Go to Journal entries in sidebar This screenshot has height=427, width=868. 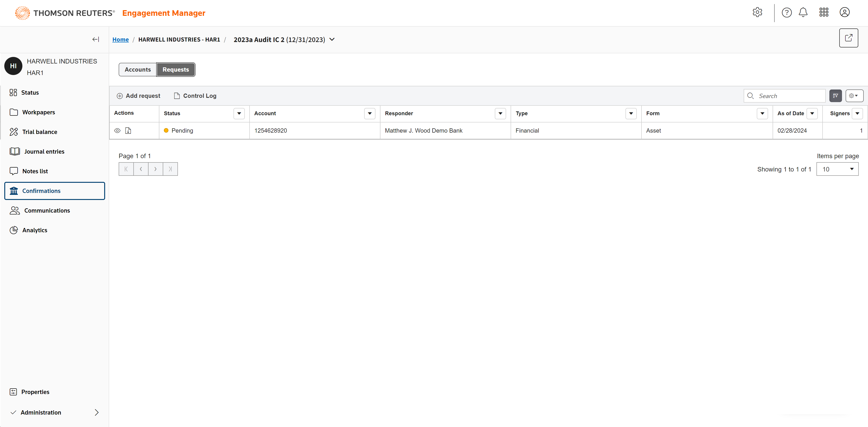[44, 152]
